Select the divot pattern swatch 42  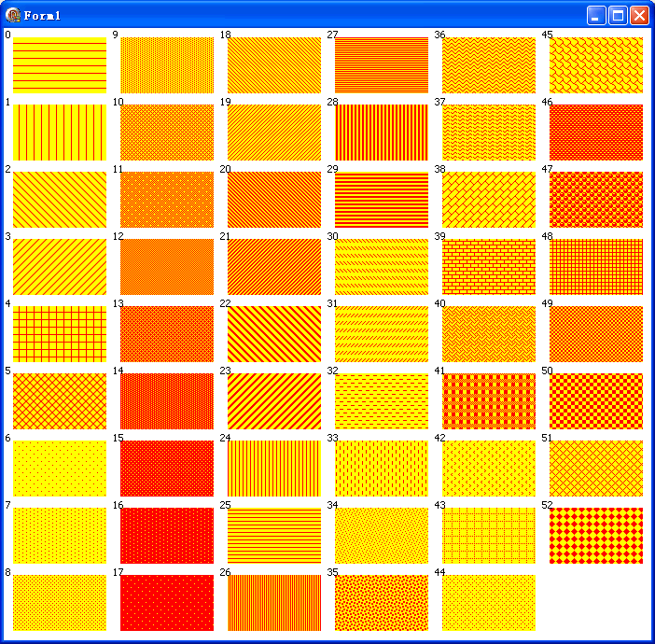click(x=489, y=469)
